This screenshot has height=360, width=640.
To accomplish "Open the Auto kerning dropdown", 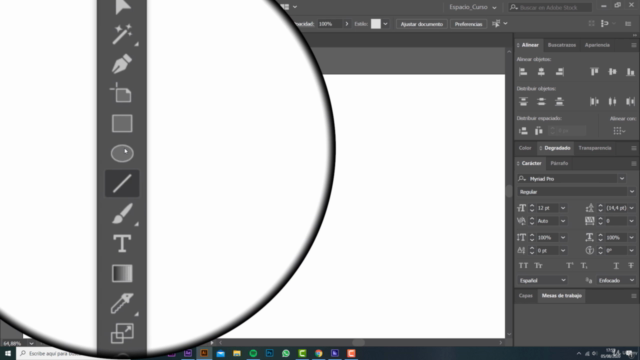I will [x=563, y=221].
